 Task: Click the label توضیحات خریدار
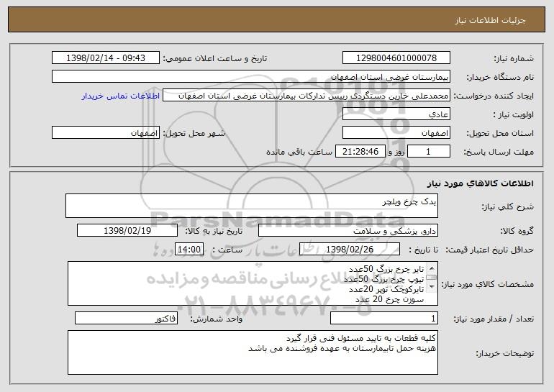click(x=504, y=353)
